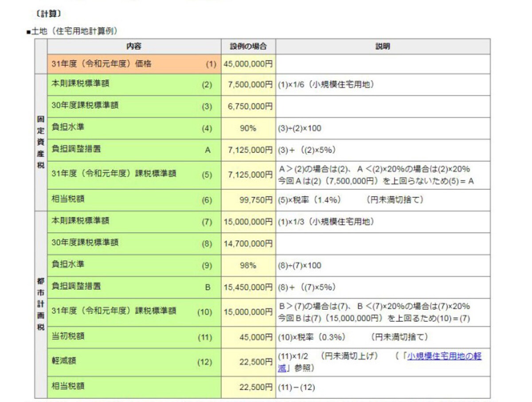Click the vertical 都市計画税 side label

pos(40,304)
